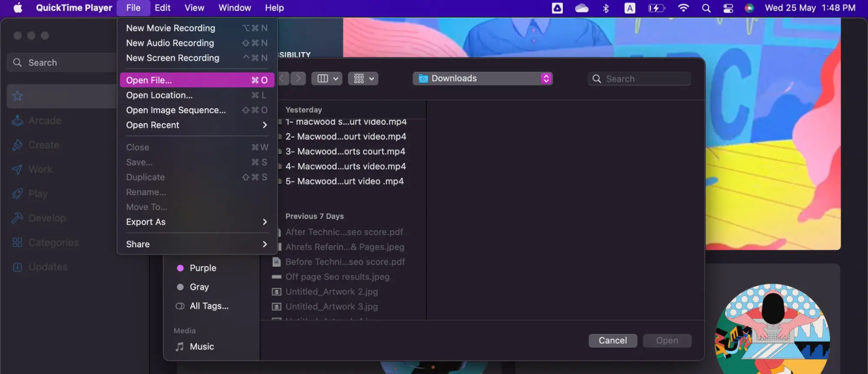
Task: Select Open File… menu item
Action: point(197,80)
